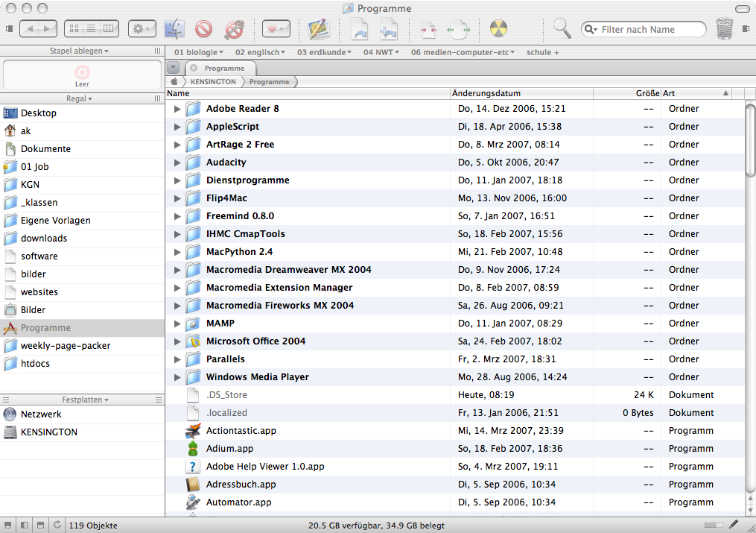The image size is (756, 533).
Task: Expand the Microsoft Office 2004 folder
Action: click(177, 341)
